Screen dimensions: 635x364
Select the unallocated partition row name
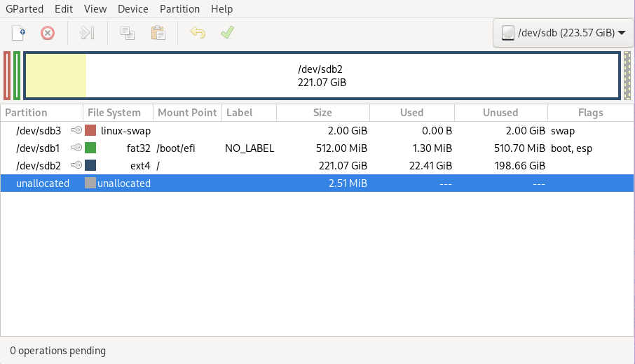click(x=43, y=183)
